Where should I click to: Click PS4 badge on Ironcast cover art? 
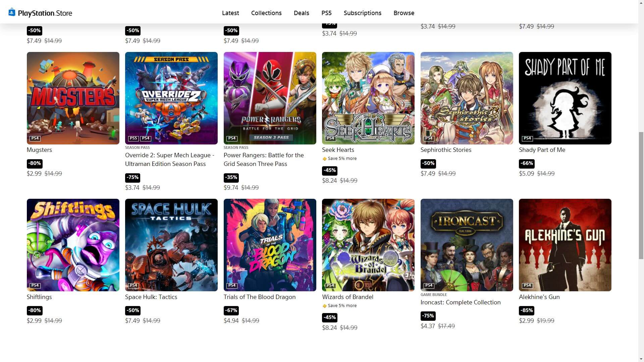point(429,286)
